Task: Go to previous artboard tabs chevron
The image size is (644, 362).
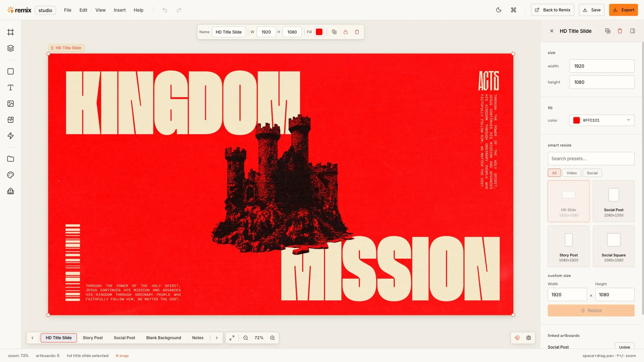Action: tap(33, 338)
